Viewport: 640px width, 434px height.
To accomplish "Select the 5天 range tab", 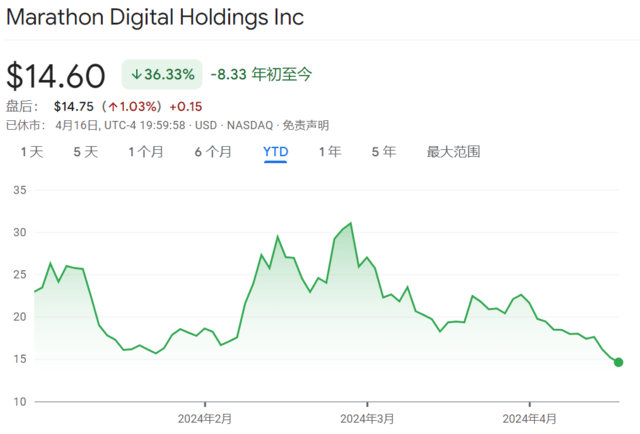I will coord(85,152).
